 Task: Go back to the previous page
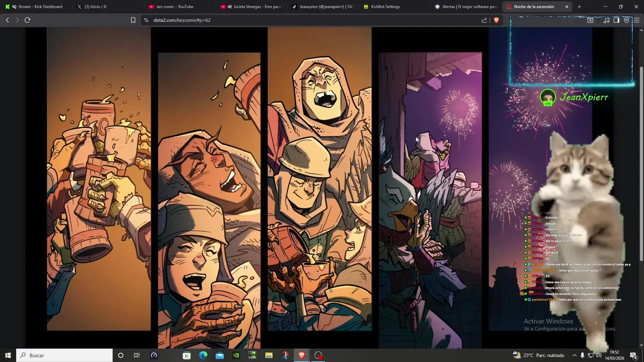point(7,20)
